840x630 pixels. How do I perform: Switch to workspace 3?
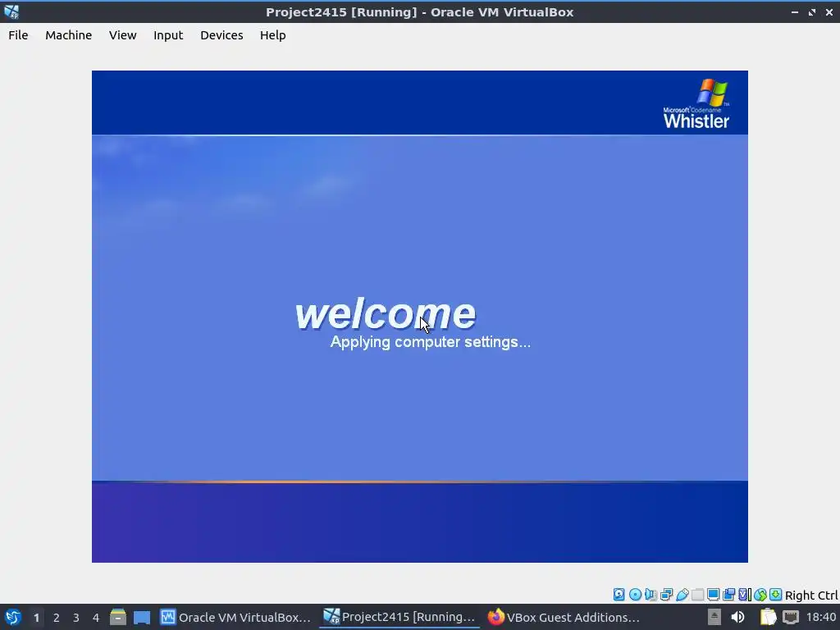[76, 618]
